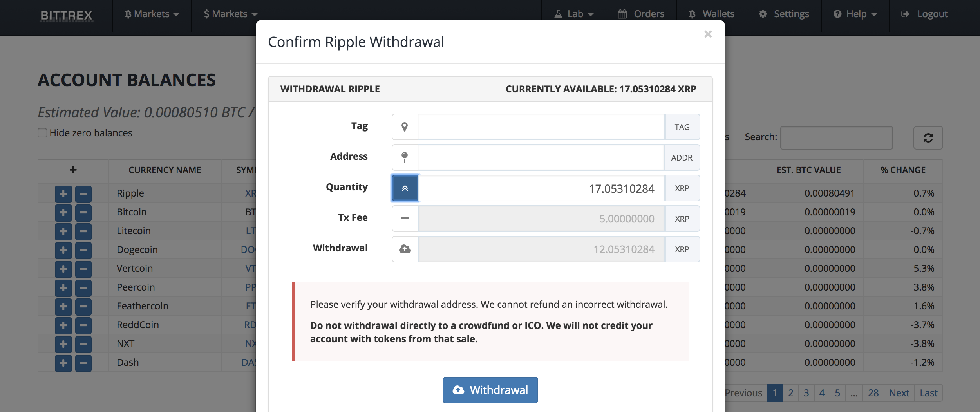Image resolution: width=980 pixels, height=412 pixels.
Task: Expand the Help menu
Action: [x=855, y=14]
